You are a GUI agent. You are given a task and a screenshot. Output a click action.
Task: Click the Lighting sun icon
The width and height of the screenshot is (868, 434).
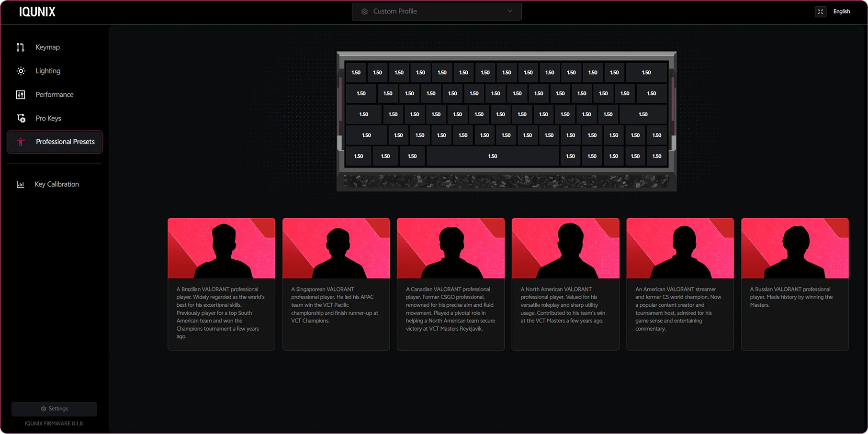click(x=21, y=71)
